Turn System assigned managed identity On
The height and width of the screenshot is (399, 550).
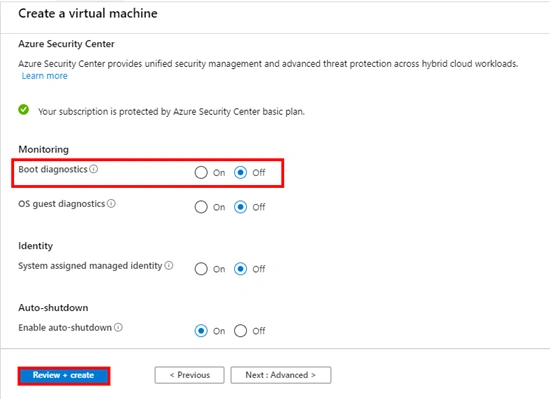[x=201, y=269]
